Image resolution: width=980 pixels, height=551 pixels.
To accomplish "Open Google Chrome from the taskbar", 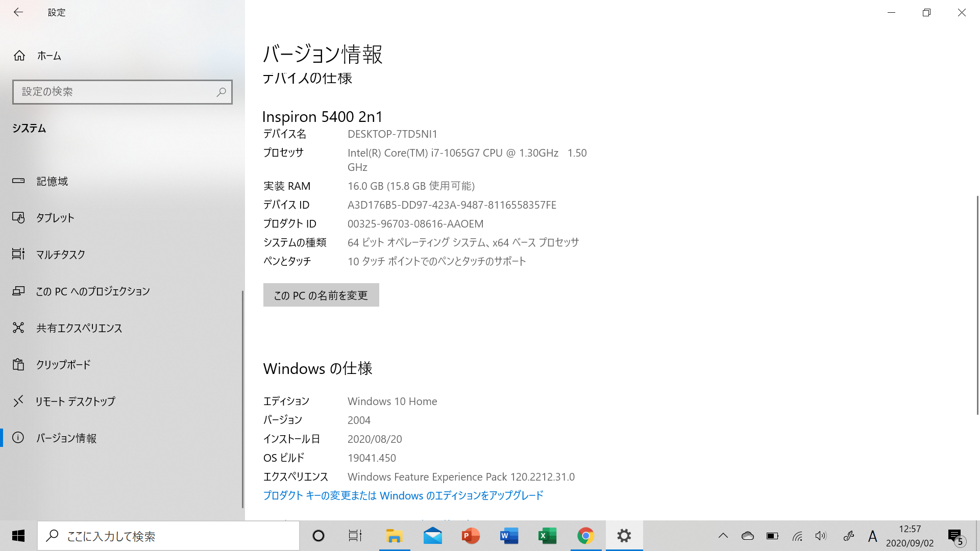I will (585, 536).
